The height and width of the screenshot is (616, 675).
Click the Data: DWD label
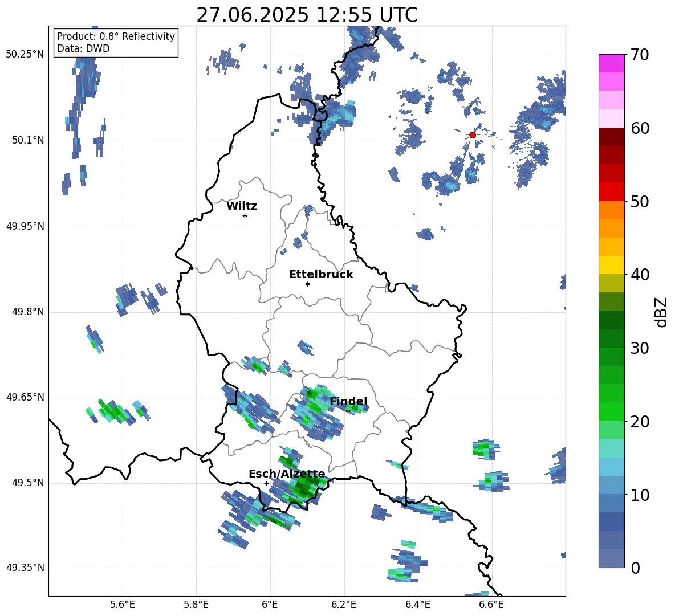pyautogui.click(x=83, y=48)
